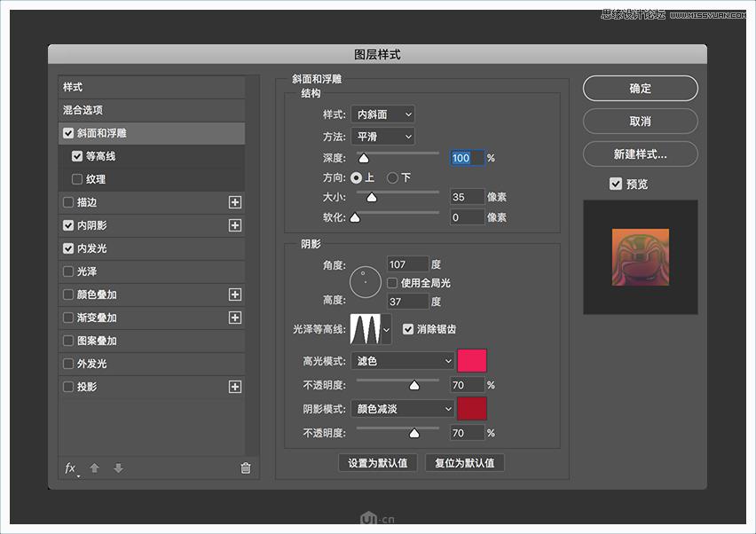Click the pink 高光模式 color swatch
756x534 pixels.
coord(472,360)
